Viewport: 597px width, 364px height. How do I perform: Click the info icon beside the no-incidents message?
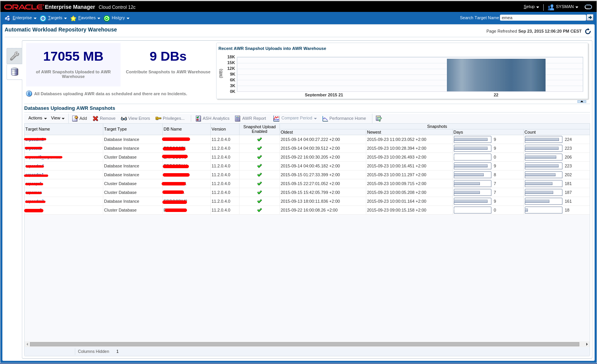pos(29,94)
